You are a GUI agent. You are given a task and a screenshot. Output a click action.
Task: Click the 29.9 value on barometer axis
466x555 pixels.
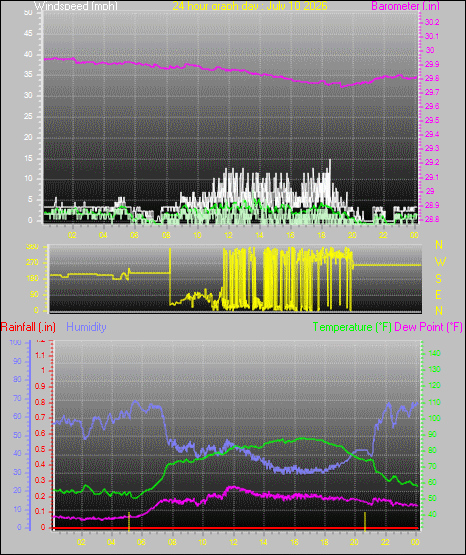[432, 64]
